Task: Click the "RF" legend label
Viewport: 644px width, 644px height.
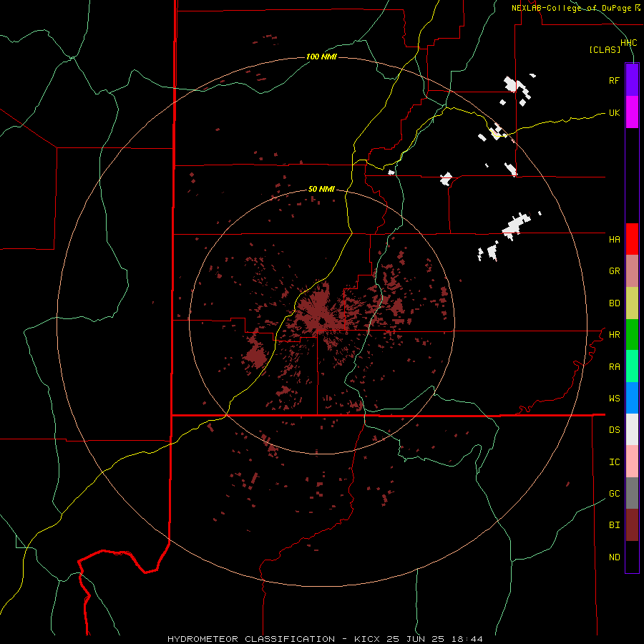Action: [614, 80]
